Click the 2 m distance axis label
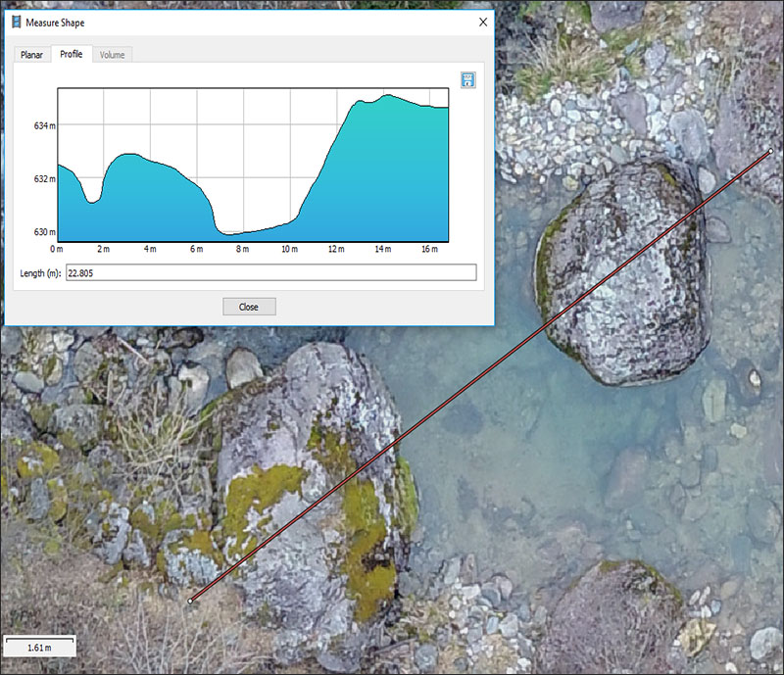The width and height of the screenshot is (784, 675). point(103,249)
